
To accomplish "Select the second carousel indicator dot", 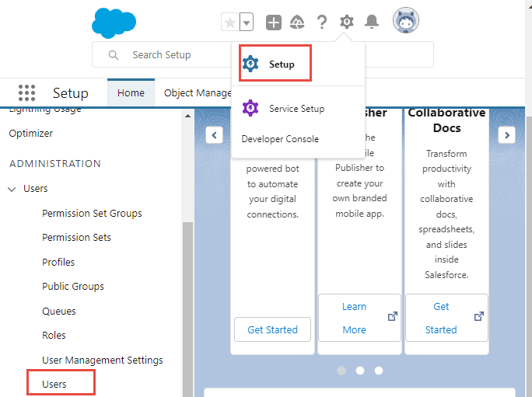I will pos(360,371).
